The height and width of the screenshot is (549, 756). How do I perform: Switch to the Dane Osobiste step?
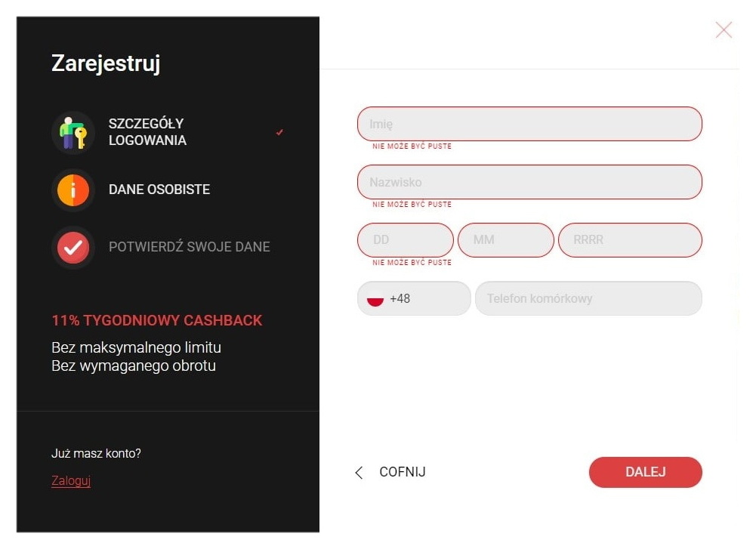pyautogui.click(x=159, y=190)
